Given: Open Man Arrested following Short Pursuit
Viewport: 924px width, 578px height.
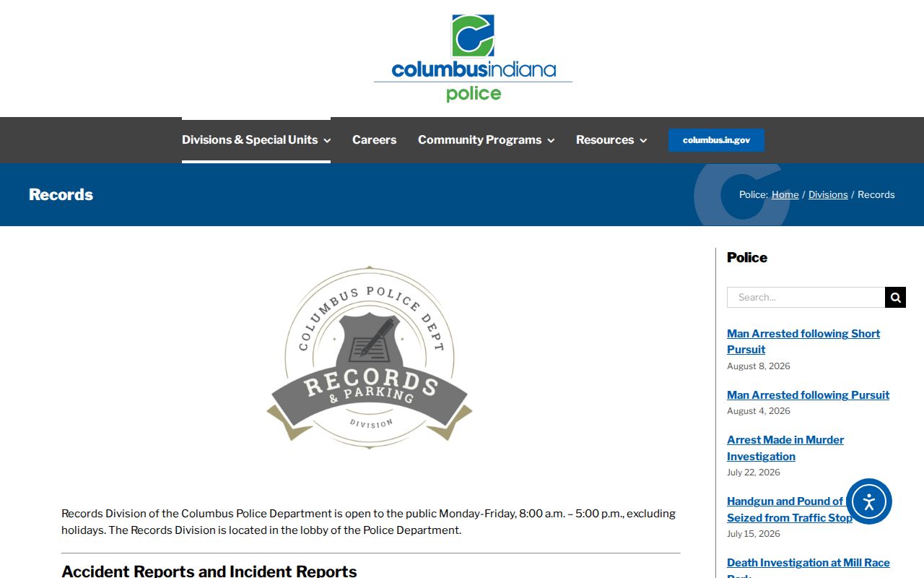Looking at the screenshot, I should [803, 341].
